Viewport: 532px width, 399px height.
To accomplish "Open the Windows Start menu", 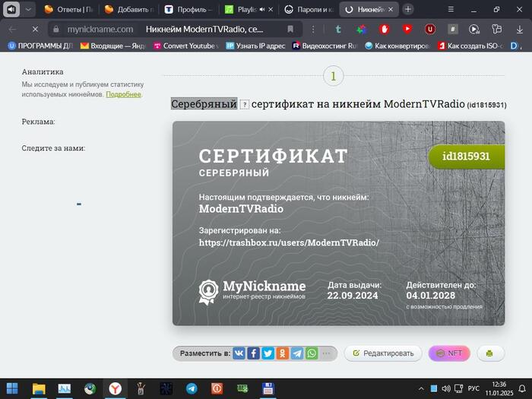I will (x=12, y=389).
